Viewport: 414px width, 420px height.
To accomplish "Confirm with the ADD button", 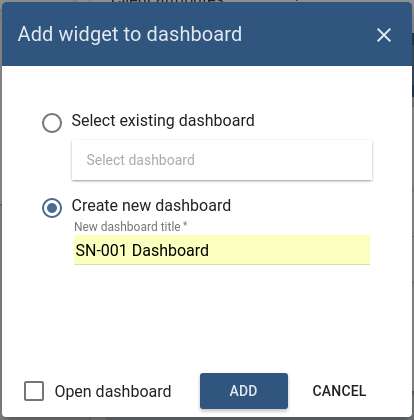I will tap(244, 391).
